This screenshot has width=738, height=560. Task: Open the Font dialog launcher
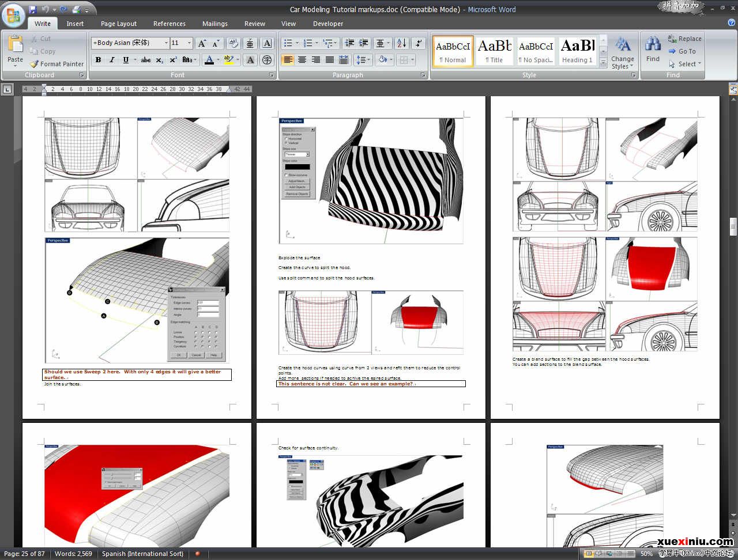[272, 75]
